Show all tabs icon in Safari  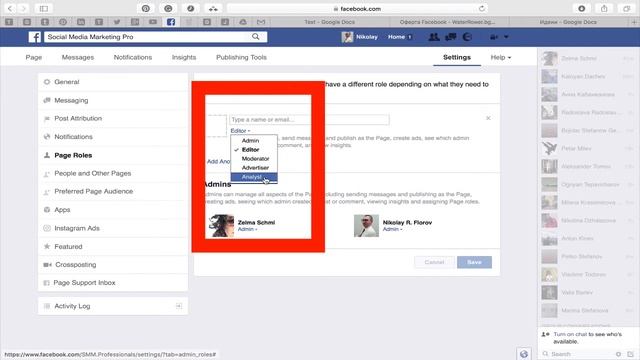tap(627, 8)
